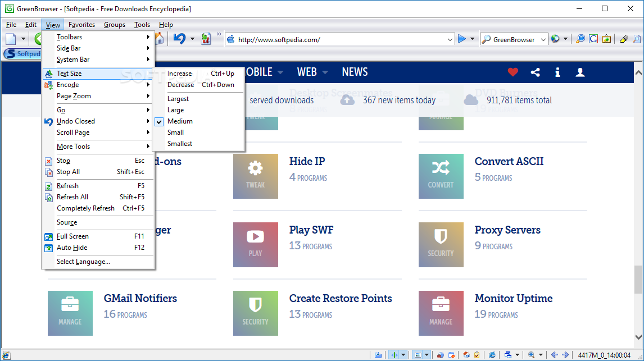Click the Google G search icon
The image size is (644, 361).
point(593,39)
